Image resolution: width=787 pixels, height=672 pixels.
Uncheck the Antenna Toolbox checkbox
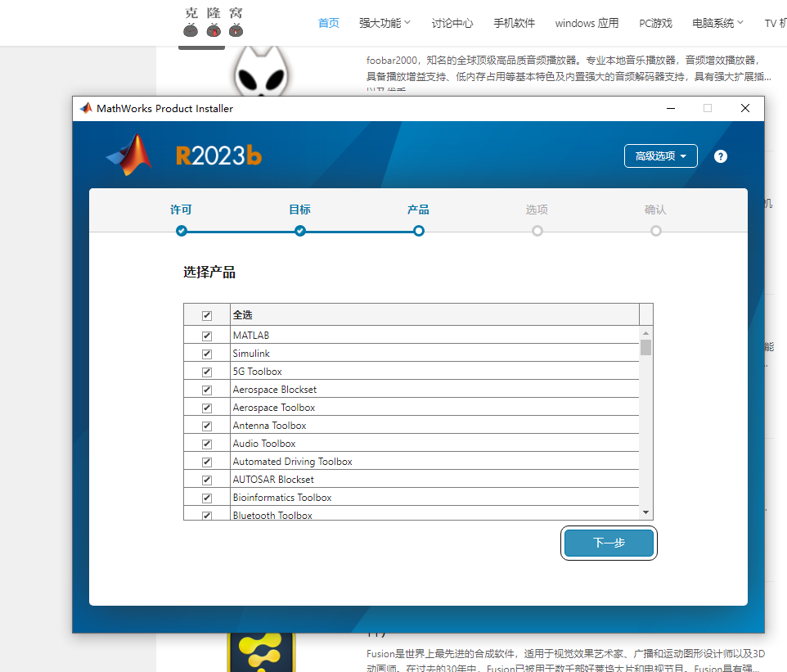coord(207,426)
